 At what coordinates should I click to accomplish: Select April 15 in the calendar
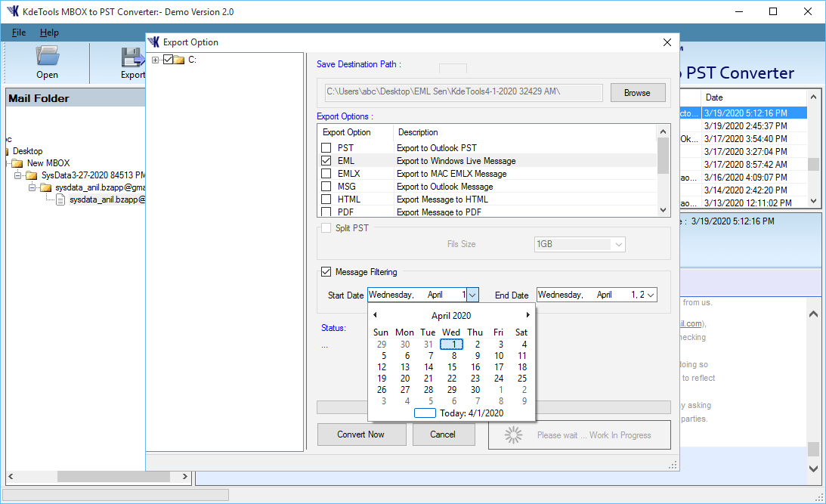[452, 367]
